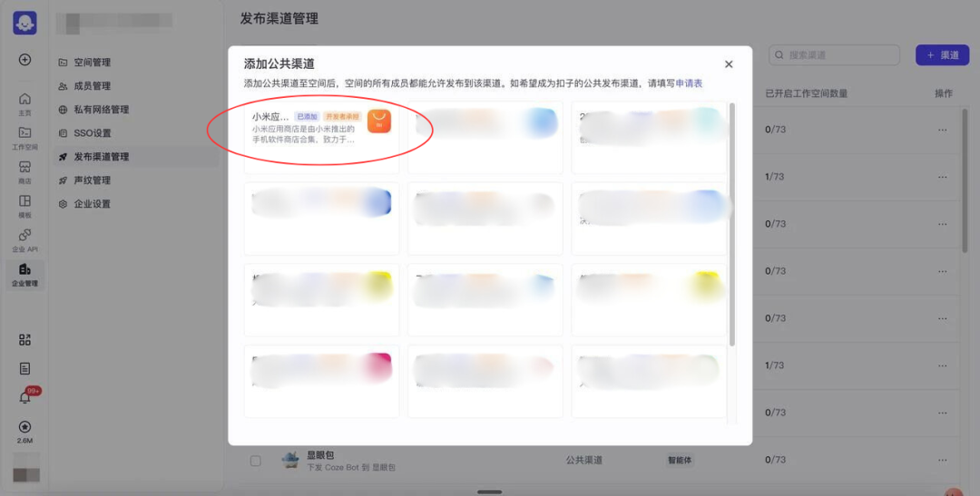Open 成员管理 in the settings menu
Viewport: 980px width, 496px height.
coord(93,86)
